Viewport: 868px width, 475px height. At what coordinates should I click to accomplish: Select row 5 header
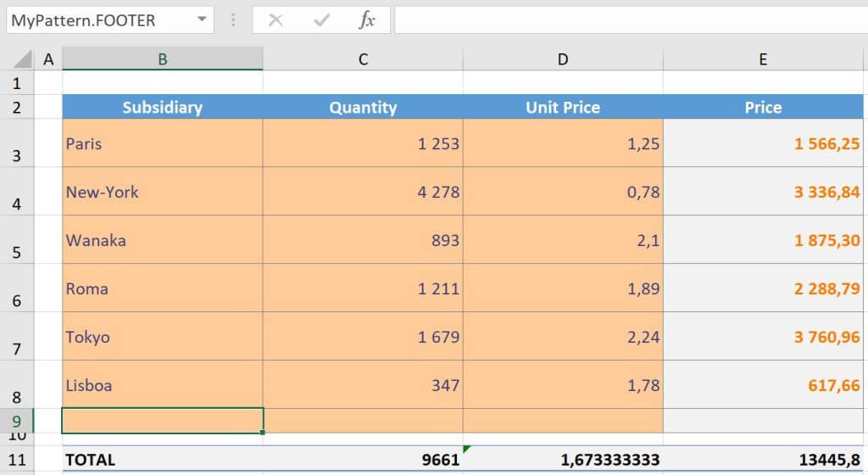pos(17,239)
